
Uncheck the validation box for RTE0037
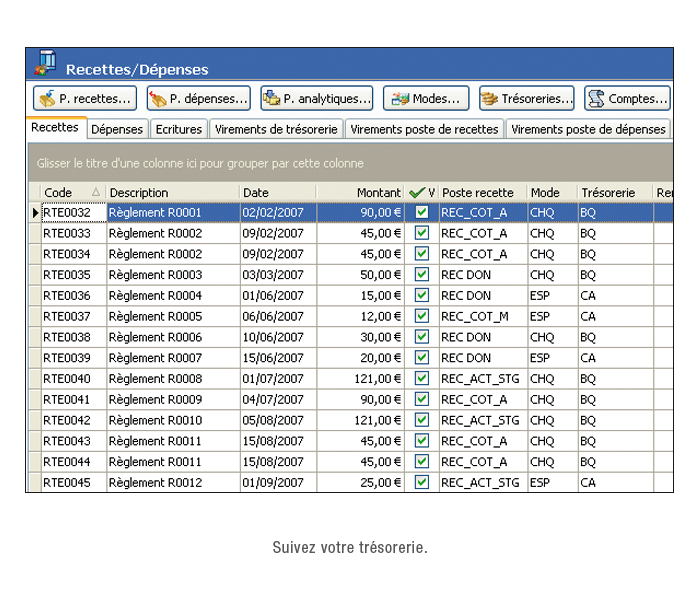[422, 316]
